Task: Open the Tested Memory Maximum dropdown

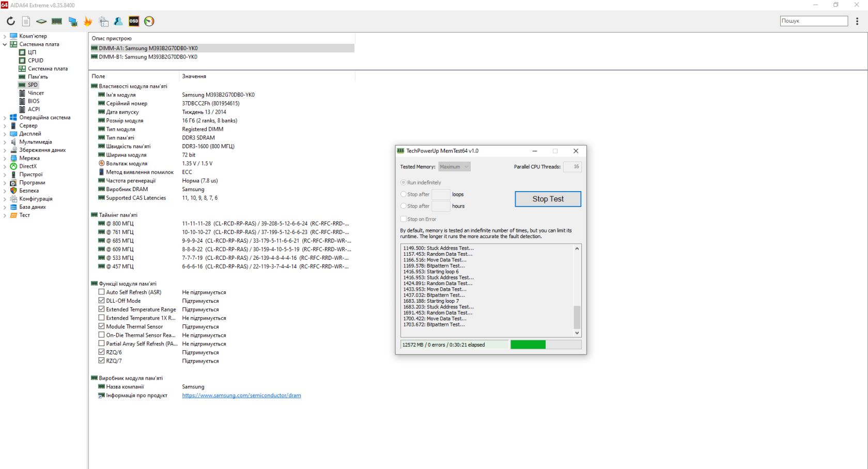Action: (x=454, y=167)
